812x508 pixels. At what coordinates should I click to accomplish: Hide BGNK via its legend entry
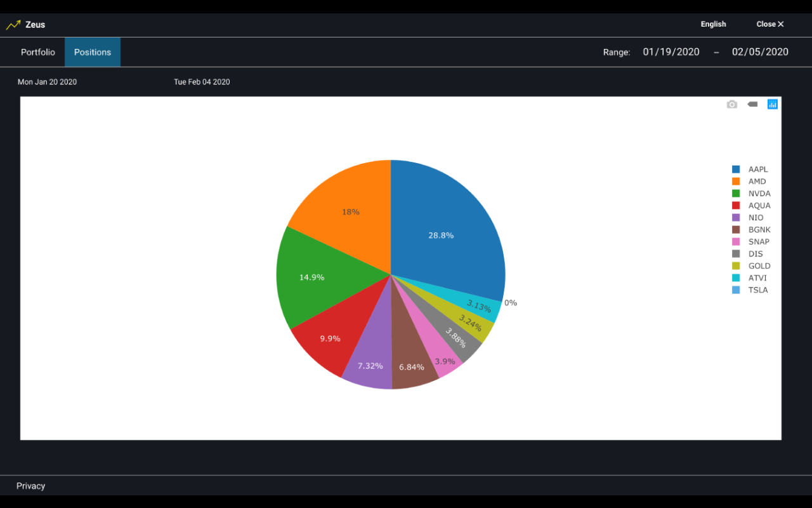click(x=752, y=230)
